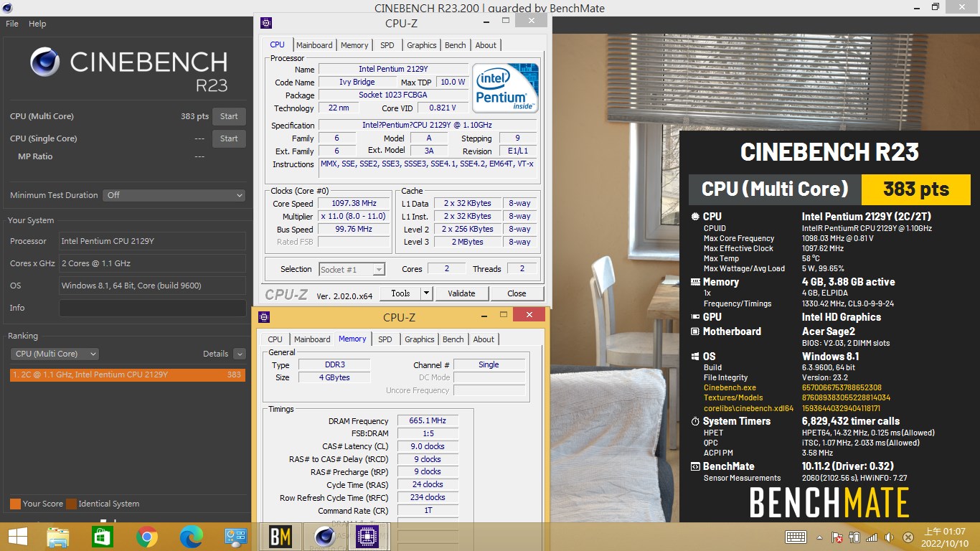
Task: Launch the Windows Store taskbar icon
Action: [x=102, y=537]
